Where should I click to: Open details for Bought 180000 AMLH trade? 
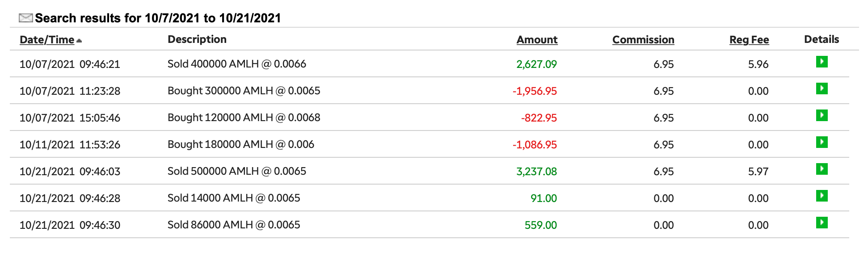click(822, 142)
